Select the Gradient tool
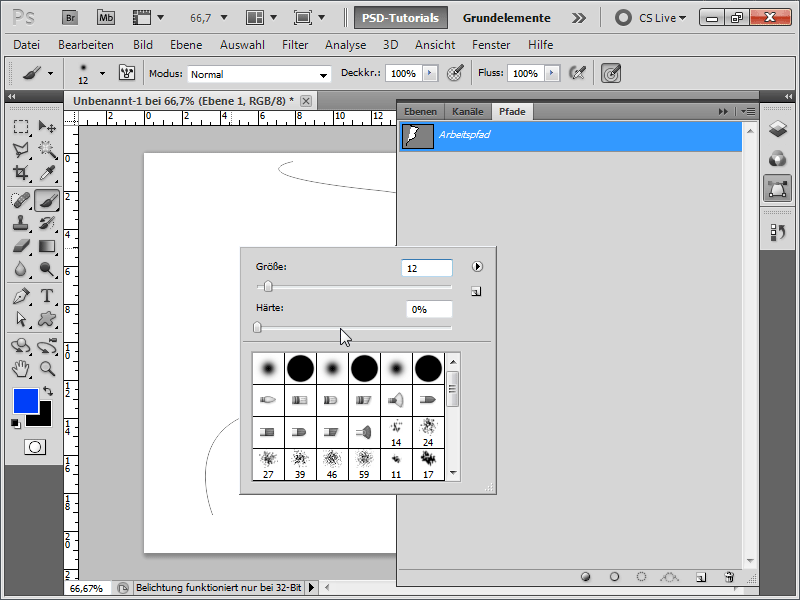800x600 pixels. click(47, 246)
